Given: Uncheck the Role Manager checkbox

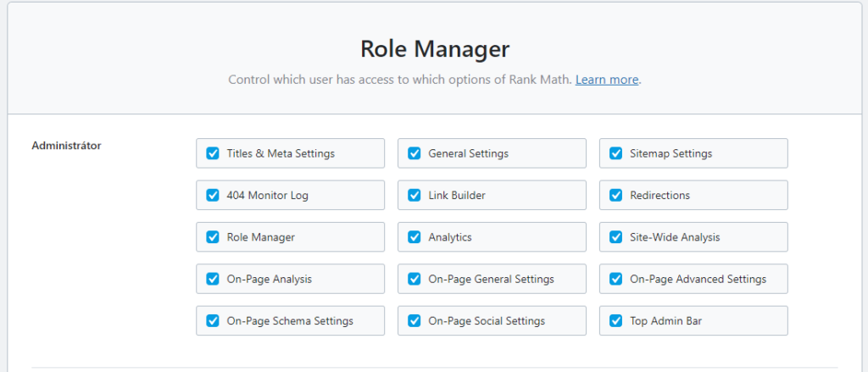Looking at the screenshot, I should tap(213, 237).
